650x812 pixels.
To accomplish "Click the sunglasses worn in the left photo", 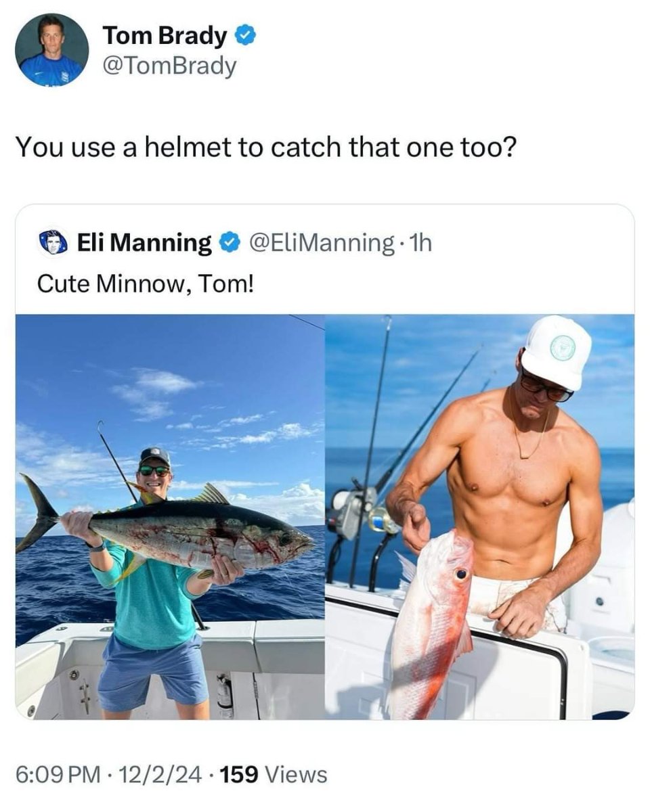I will [154, 470].
